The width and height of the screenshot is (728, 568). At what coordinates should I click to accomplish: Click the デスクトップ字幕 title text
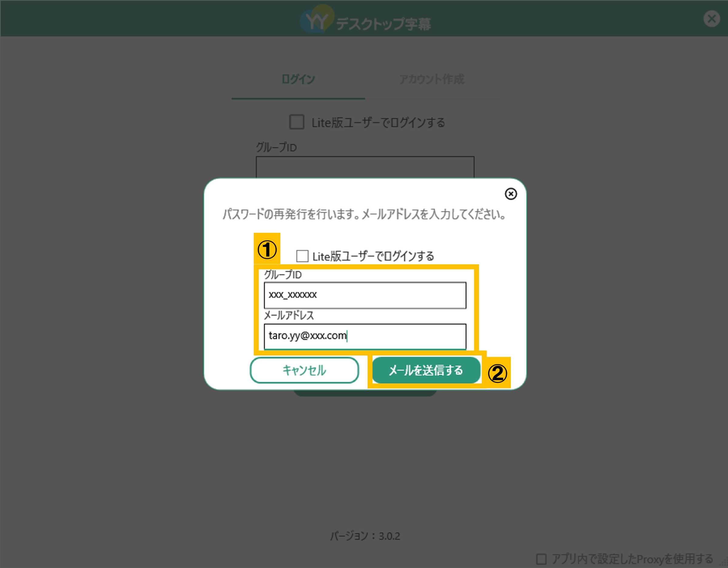pos(383,24)
